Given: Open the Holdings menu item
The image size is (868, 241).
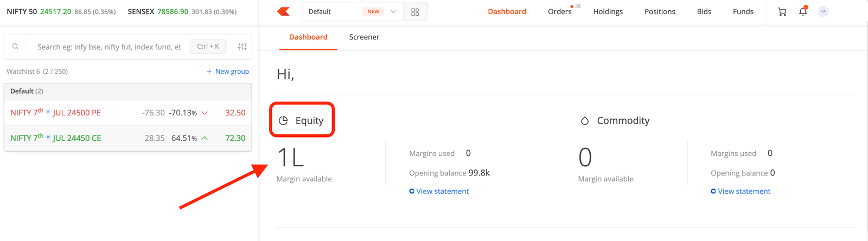Looking at the screenshot, I should point(608,11).
